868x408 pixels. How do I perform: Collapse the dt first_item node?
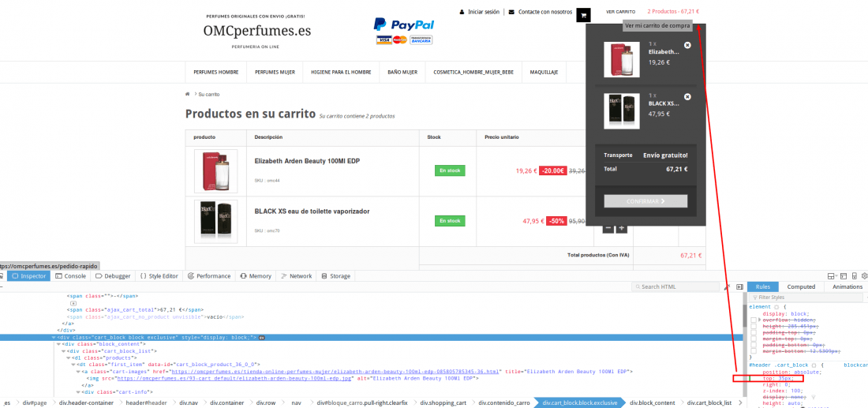73,365
